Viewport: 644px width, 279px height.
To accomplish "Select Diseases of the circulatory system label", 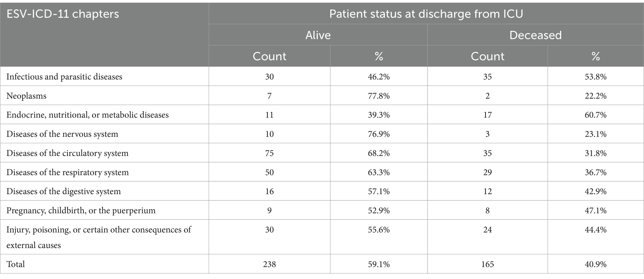I will point(67,153).
